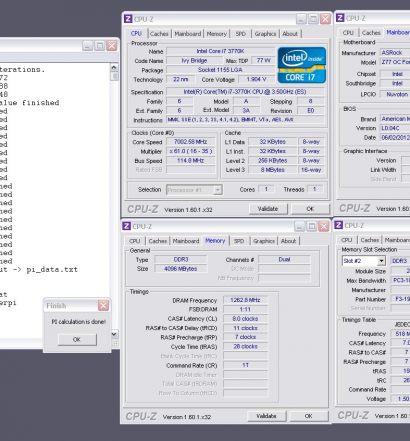Click the scroll up arrow in Super PI
This screenshot has height=441, width=410.
(114, 68)
